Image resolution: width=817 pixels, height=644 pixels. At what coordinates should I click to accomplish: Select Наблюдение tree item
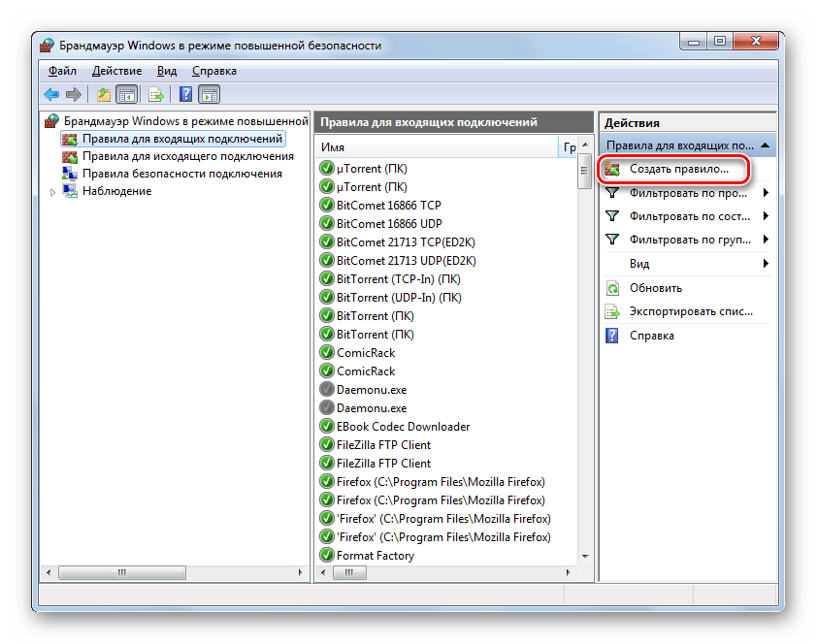pyautogui.click(x=116, y=191)
